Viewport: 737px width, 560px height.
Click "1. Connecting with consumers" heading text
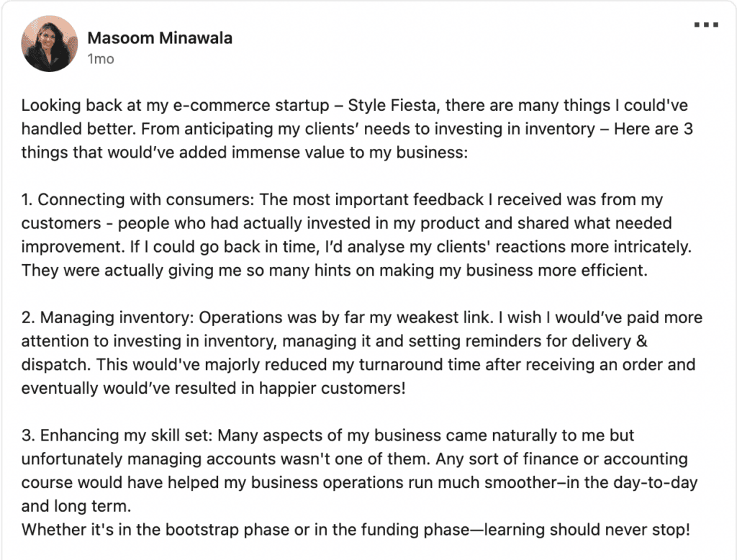pos(137,199)
